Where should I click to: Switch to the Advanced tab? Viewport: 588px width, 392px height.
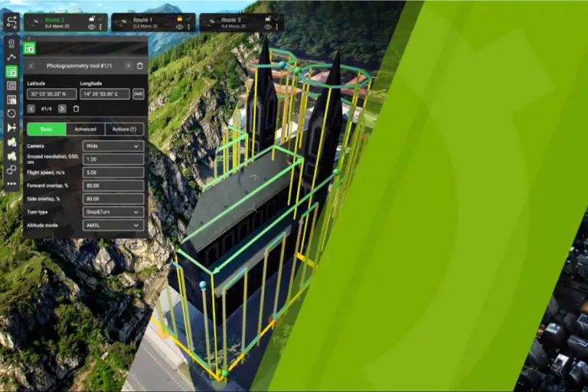86,129
